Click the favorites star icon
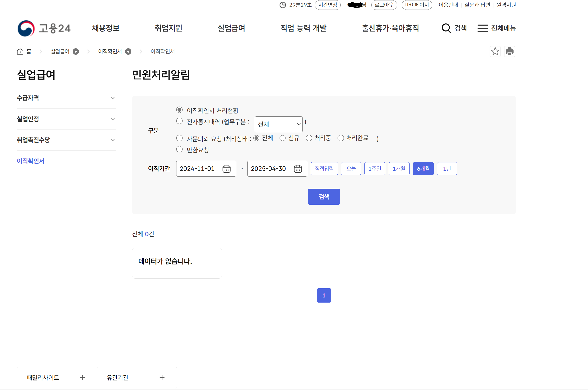Viewport: 588px width, 390px height. pos(495,51)
